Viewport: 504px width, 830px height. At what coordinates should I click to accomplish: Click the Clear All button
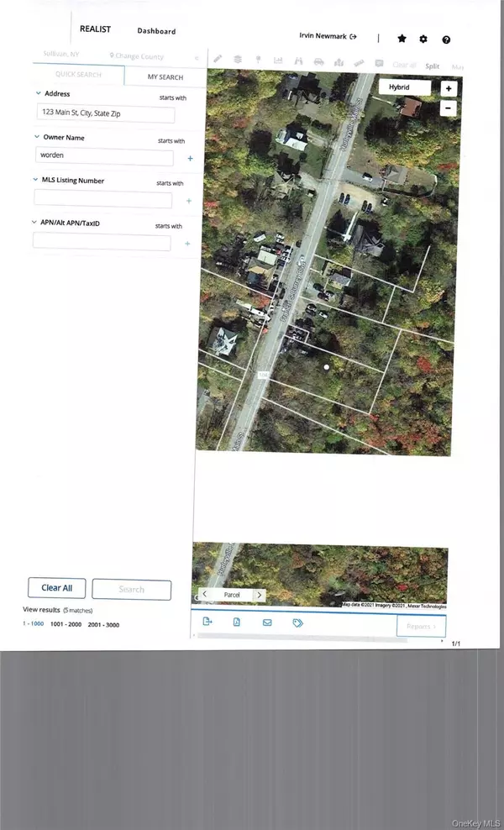(56, 587)
